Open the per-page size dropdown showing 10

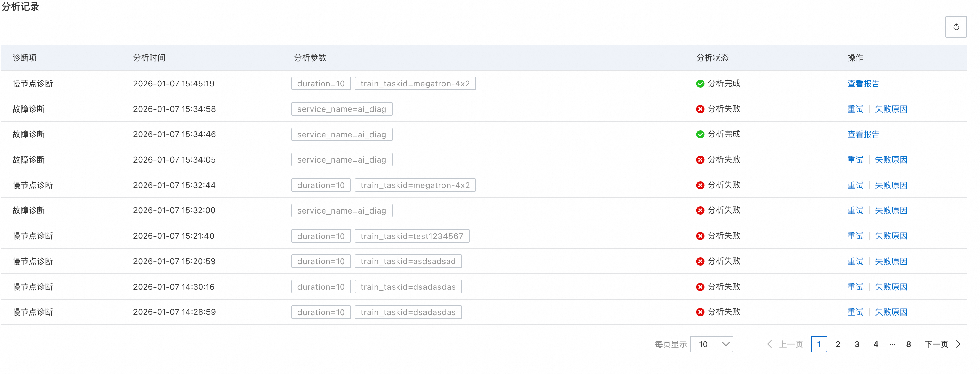click(711, 344)
